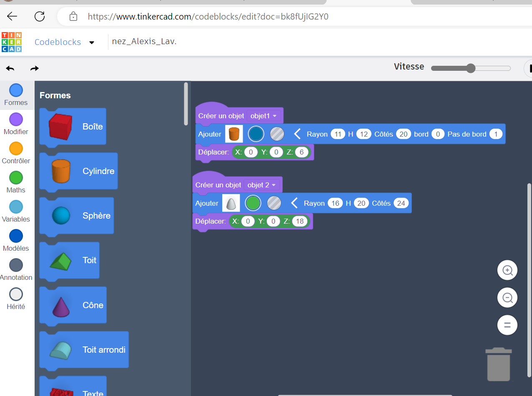Edit the X value in objet1 Déplacer block
Screen dimensions: 532x396
point(251,152)
